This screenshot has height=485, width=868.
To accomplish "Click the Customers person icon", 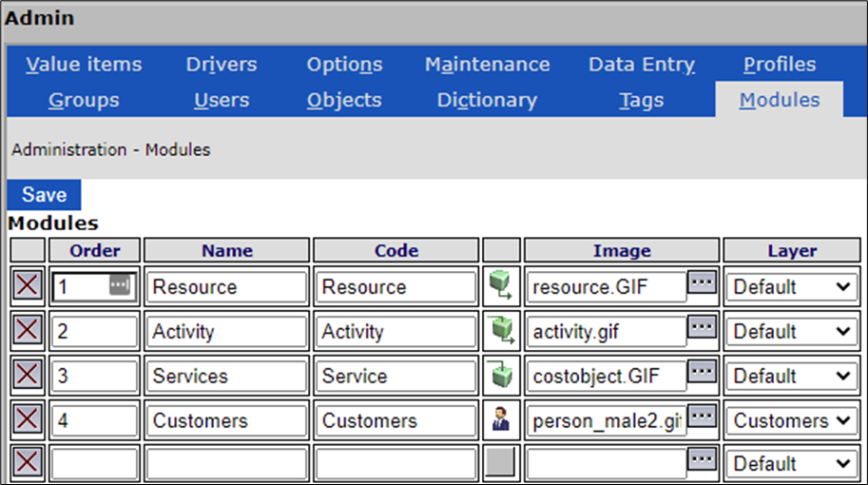I will 500,420.
